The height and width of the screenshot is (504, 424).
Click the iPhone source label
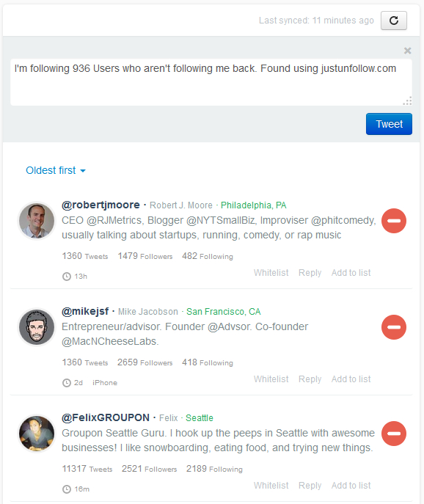[x=105, y=383]
